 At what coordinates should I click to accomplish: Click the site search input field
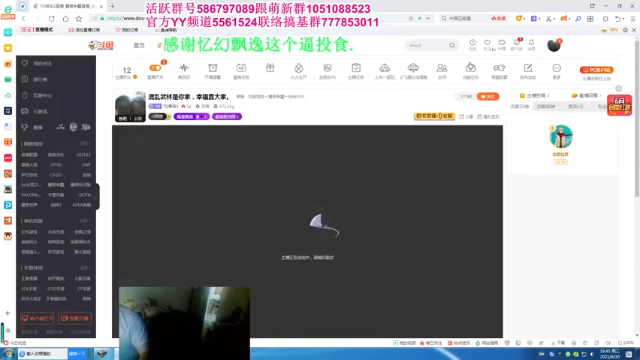tap(427, 45)
